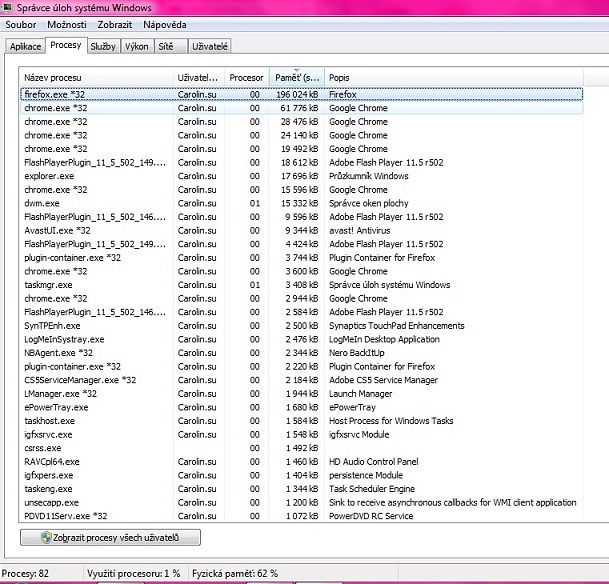Switch to the Služby tab
The image size is (609, 584).
pos(103,46)
